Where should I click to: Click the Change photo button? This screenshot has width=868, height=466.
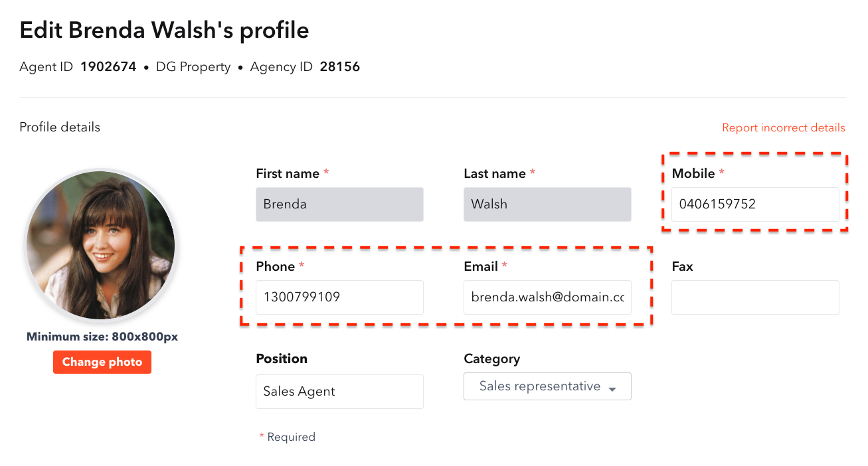coord(102,362)
